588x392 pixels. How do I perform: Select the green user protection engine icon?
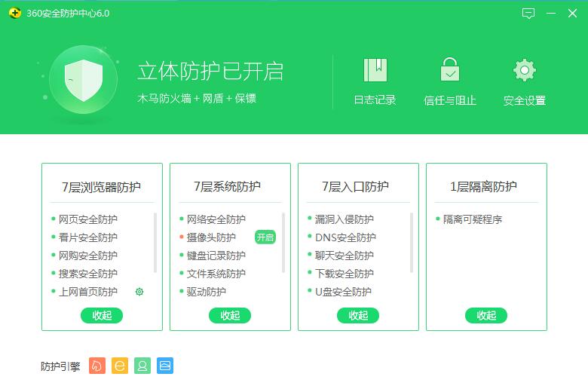coord(142,366)
